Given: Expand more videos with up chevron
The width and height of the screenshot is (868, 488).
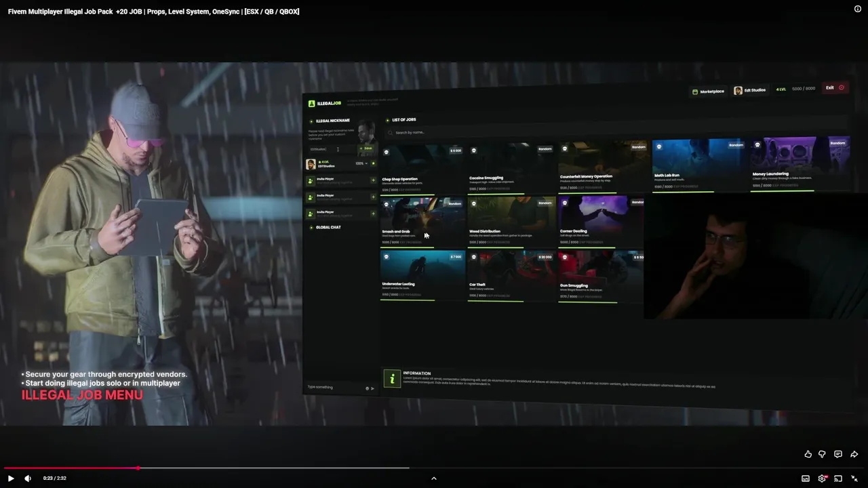Looking at the screenshot, I should (x=434, y=479).
